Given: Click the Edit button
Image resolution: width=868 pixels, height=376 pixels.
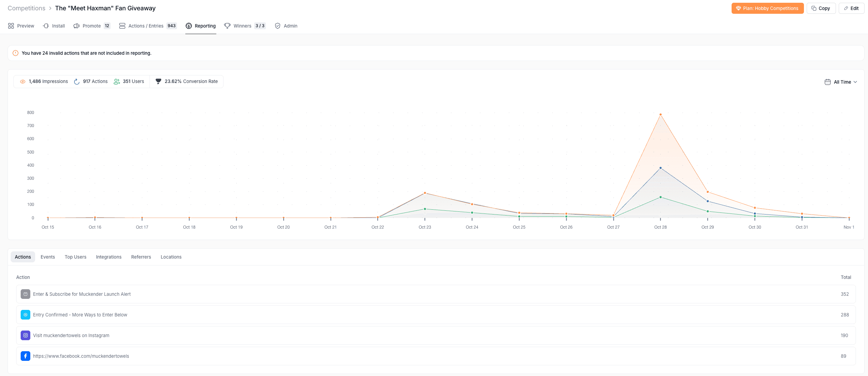Looking at the screenshot, I should pos(851,8).
